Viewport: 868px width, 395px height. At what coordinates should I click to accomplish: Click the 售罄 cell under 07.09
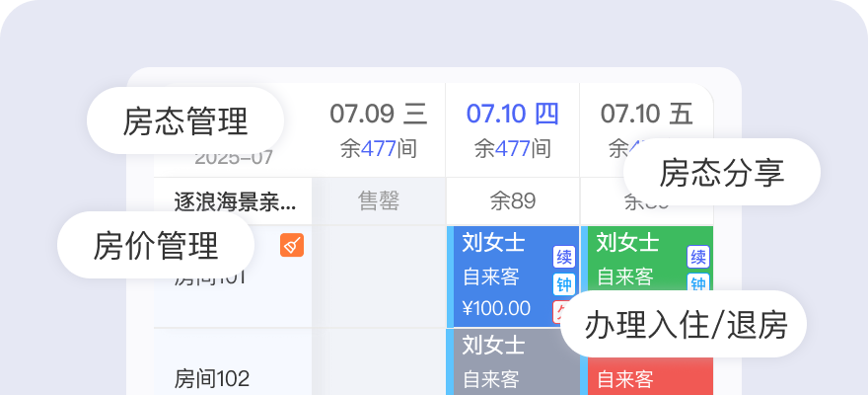379,201
